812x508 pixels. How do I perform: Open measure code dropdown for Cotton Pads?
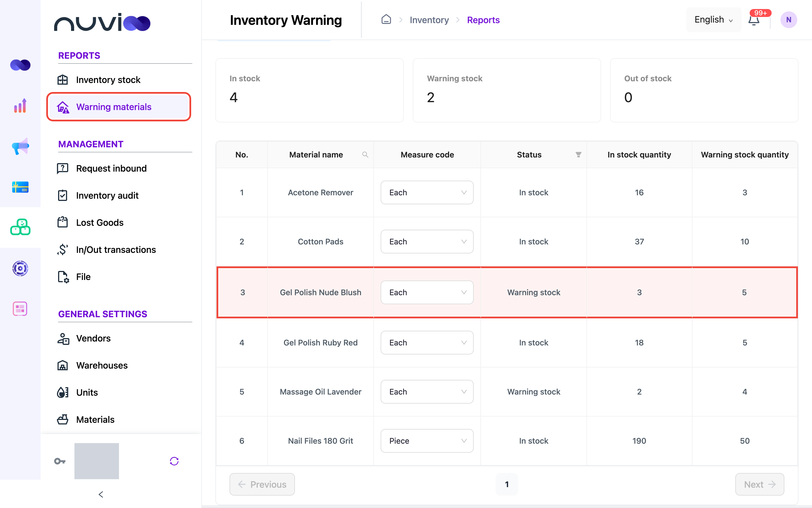tap(427, 242)
